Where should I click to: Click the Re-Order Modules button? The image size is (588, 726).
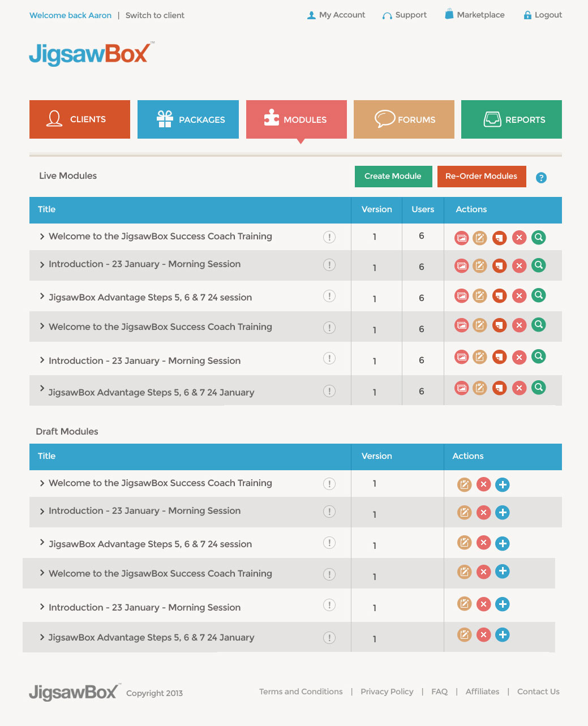482,176
